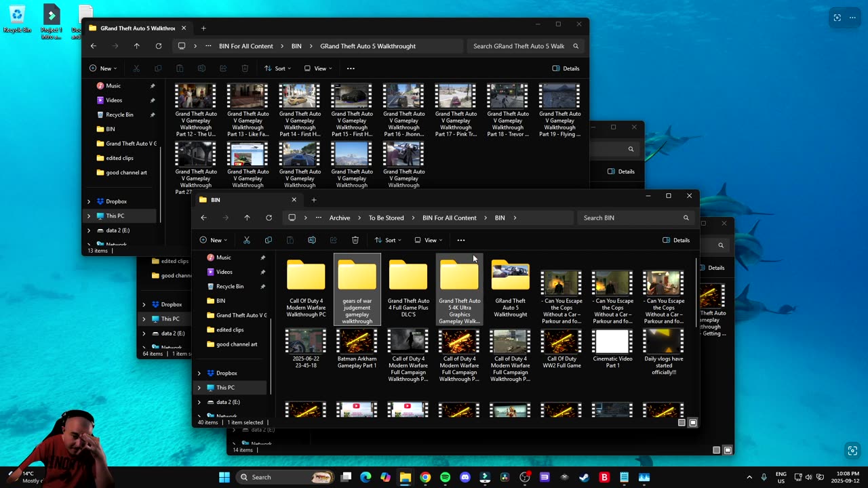Switch BIN window to details list layout
The width and height of the screenshot is (868, 488).
click(682, 422)
